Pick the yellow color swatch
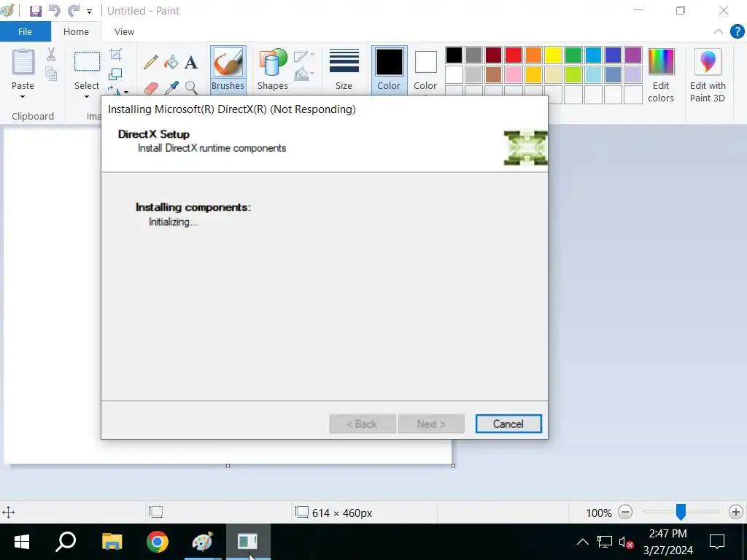Screen dimensions: 747x560 click(x=553, y=55)
